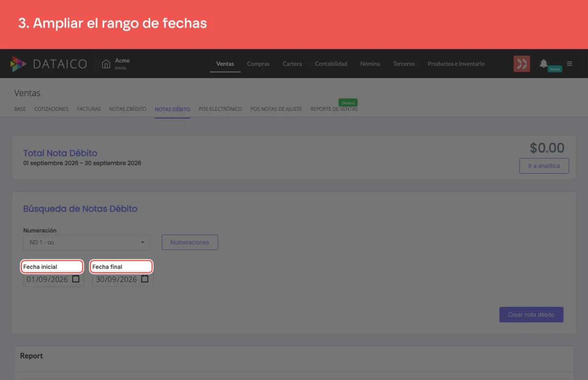Click the Dataico logo

[x=49, y=64]
